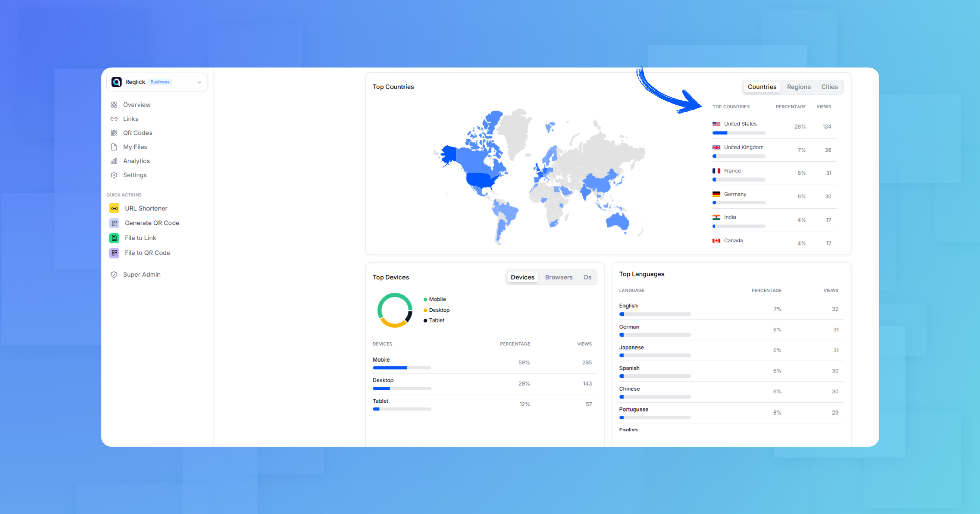Click the green Mobile legend dot

click(x=425, y=300)
